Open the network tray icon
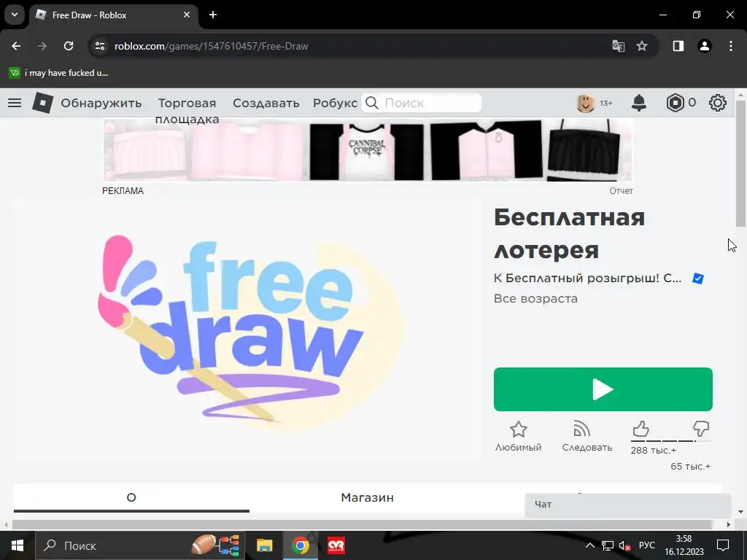 click(608, 545)
